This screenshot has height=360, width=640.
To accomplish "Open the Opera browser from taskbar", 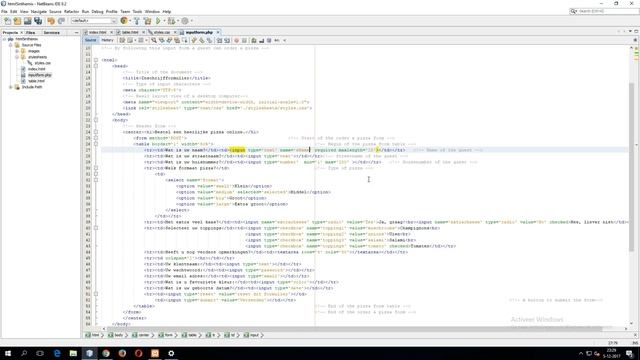I will point(138,353).
